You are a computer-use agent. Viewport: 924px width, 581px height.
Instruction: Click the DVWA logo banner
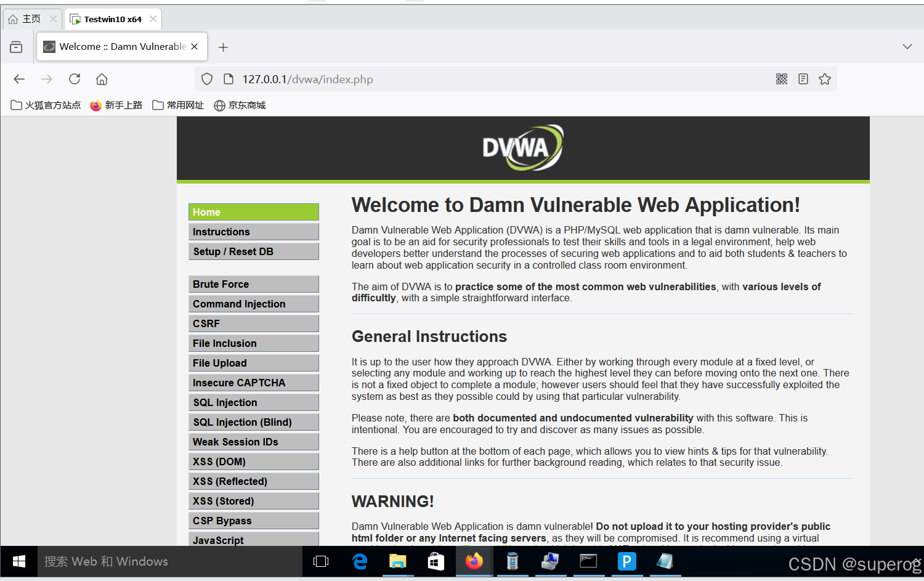523,148
